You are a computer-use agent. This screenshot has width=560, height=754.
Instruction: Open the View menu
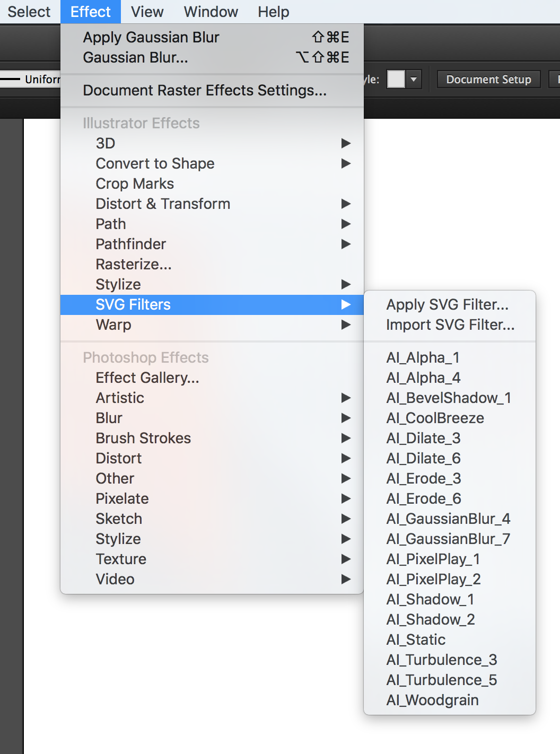click(x=147, y=12)
